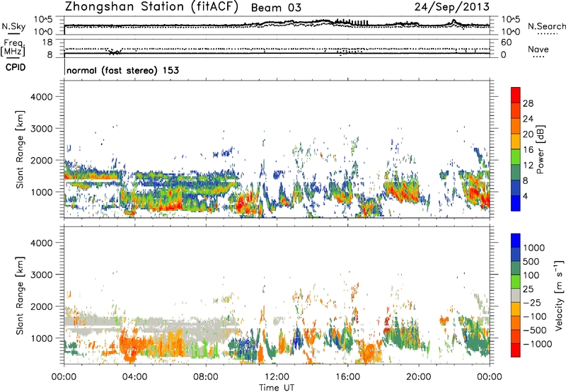Click "3000" on the velocity panel axis
Image resolution: width=566 pixels, height=392 pixels.
coord(42,275)
